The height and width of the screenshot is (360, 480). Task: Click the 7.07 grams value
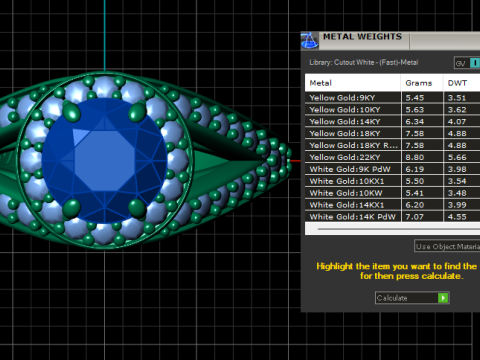[415, 217]
